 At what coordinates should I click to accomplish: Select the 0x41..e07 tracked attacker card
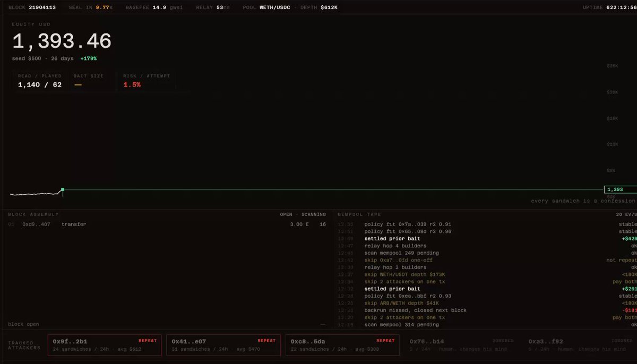223,345
